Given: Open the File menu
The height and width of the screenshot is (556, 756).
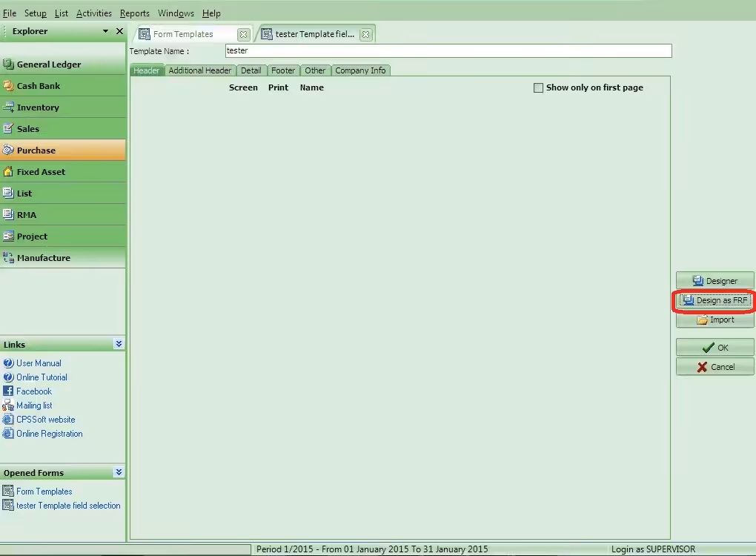Looking at the screenshot, I should click(x=10, y=13).
